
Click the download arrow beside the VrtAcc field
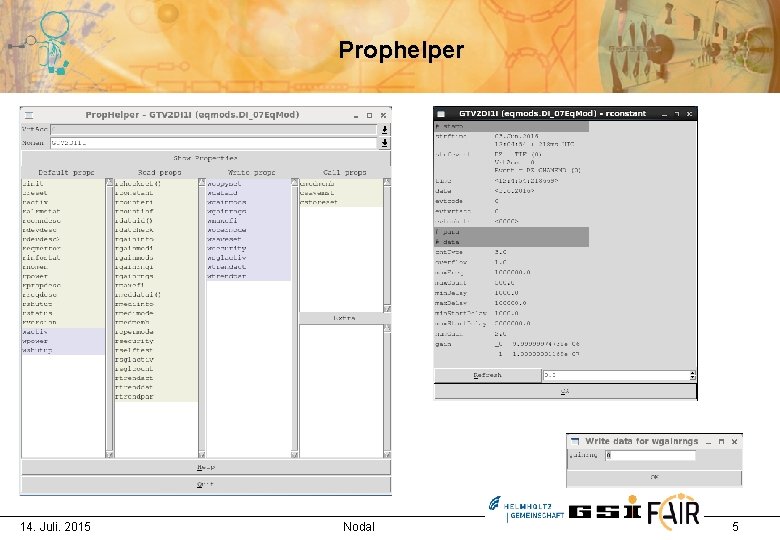tap(385, 130)
